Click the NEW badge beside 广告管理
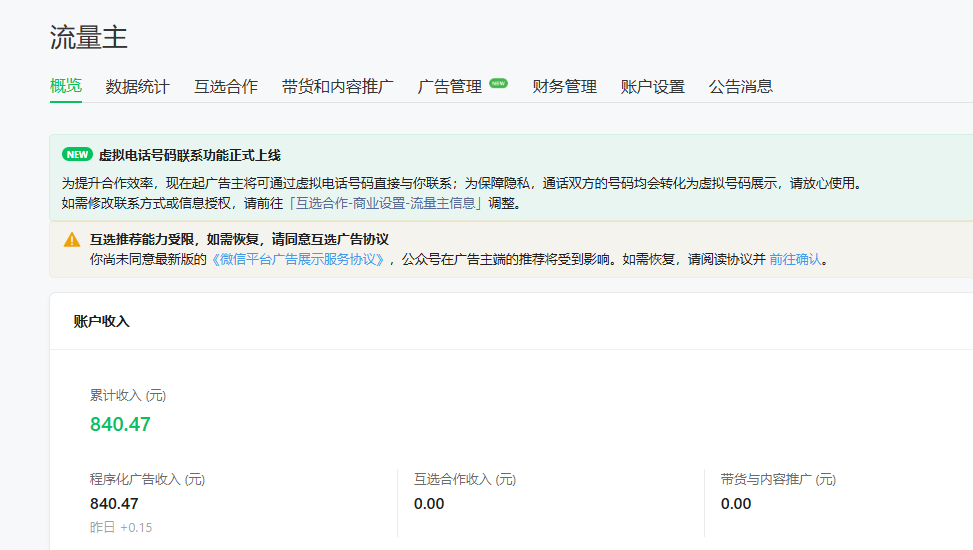 tap(498, 83)
